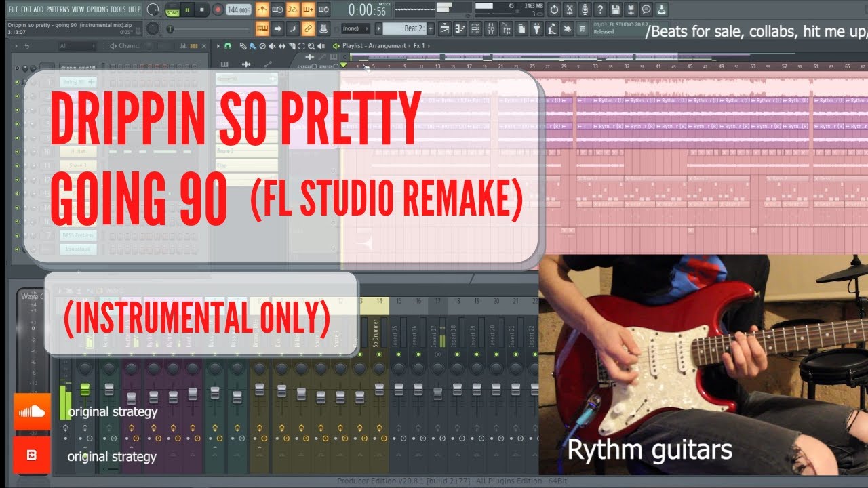Close the channel rack window
The image size is (868, 488).
pyautogui.click(x=203, y=46)
